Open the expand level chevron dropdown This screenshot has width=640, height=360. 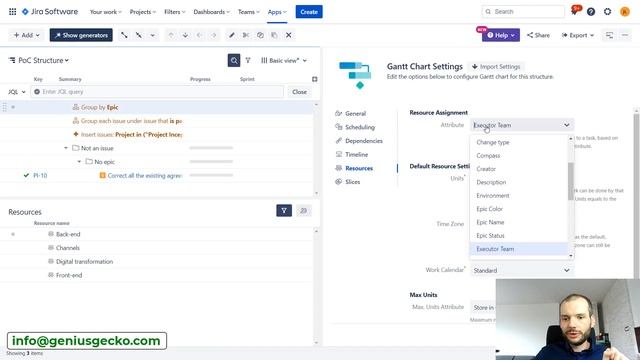(x=153, y=35)
